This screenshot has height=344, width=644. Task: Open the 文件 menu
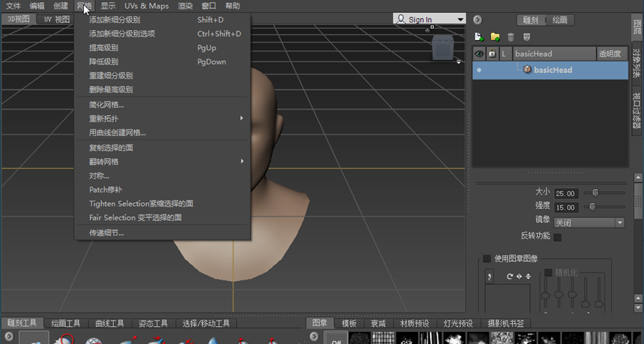click(x=14, y=6)
